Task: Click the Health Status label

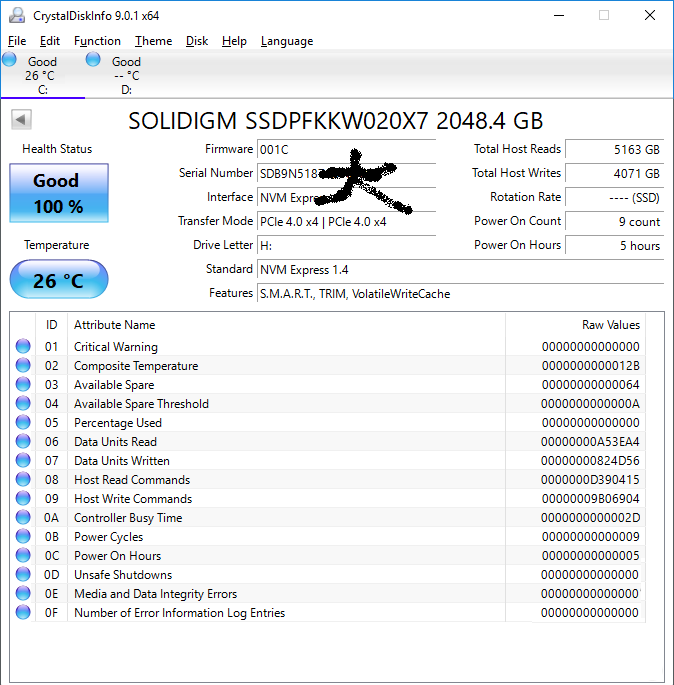Action: pyautogui.click(x=57, y=149)
